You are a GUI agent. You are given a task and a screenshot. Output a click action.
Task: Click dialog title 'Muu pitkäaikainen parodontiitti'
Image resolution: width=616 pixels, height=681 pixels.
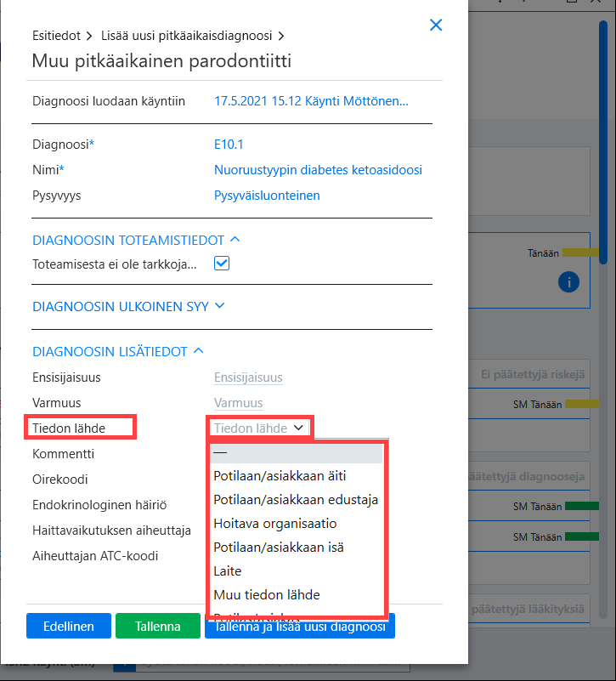tap(161, 61)
